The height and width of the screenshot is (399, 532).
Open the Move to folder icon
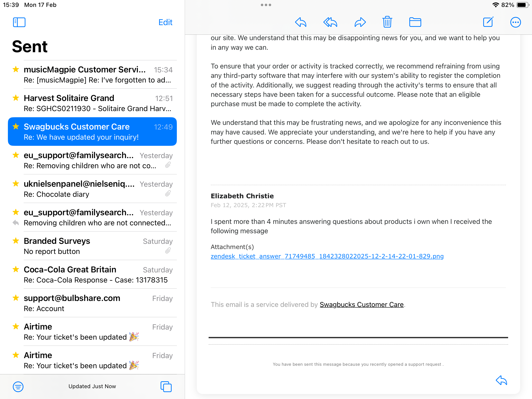pyautogui.click(x=415, y=22)
